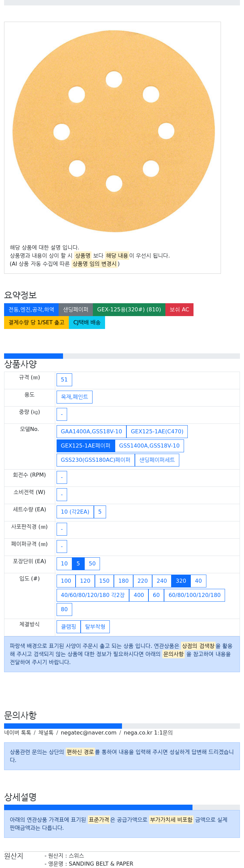Image resolution: width=244 pixels, height=868 pixels.
Task: Open the 샌딩페이퍼 gray tag
Action: (x=76, y=310)
